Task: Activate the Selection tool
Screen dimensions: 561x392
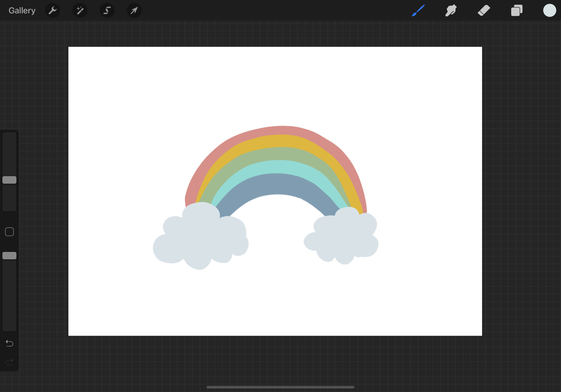Action: tap(107, 10)
